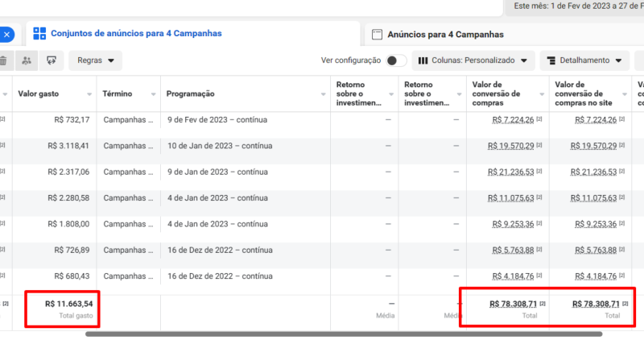Click the audience people icon

click(27, 60)
